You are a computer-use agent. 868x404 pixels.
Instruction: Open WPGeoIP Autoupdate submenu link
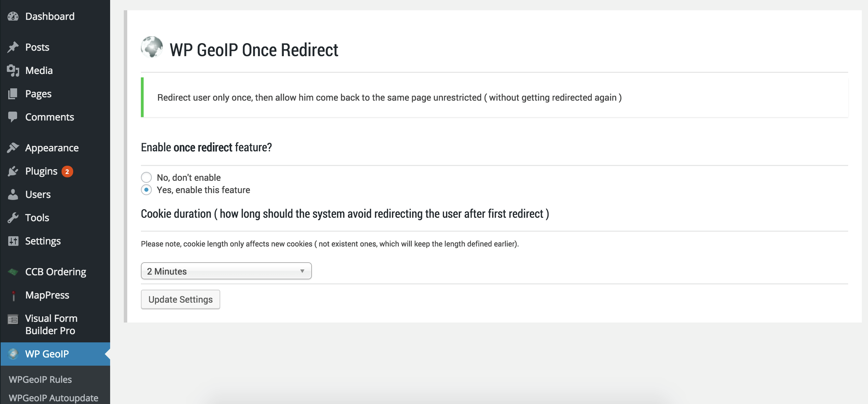(53, 398)
